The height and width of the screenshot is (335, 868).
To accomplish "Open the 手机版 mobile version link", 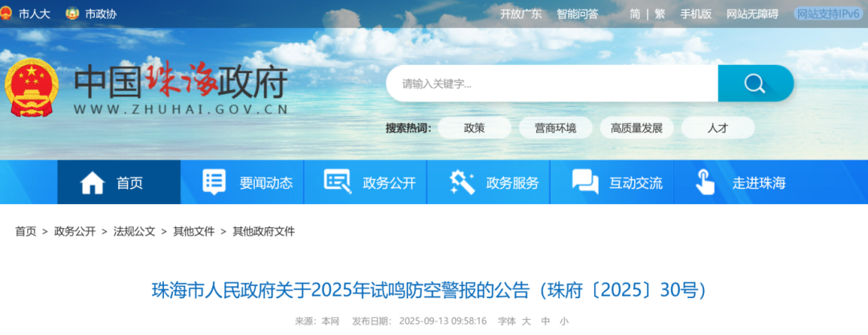I will point(696,14).
